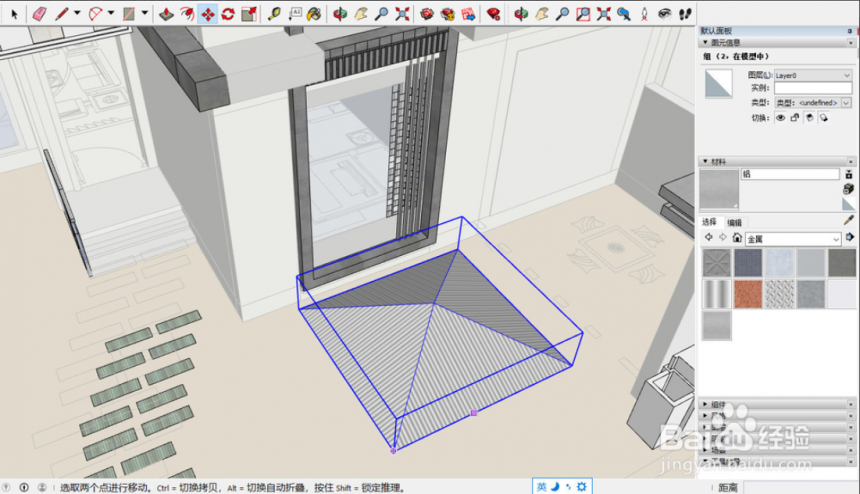
Task: Open the Extension Manager ruby icon
Action: [x=494, y=14]
